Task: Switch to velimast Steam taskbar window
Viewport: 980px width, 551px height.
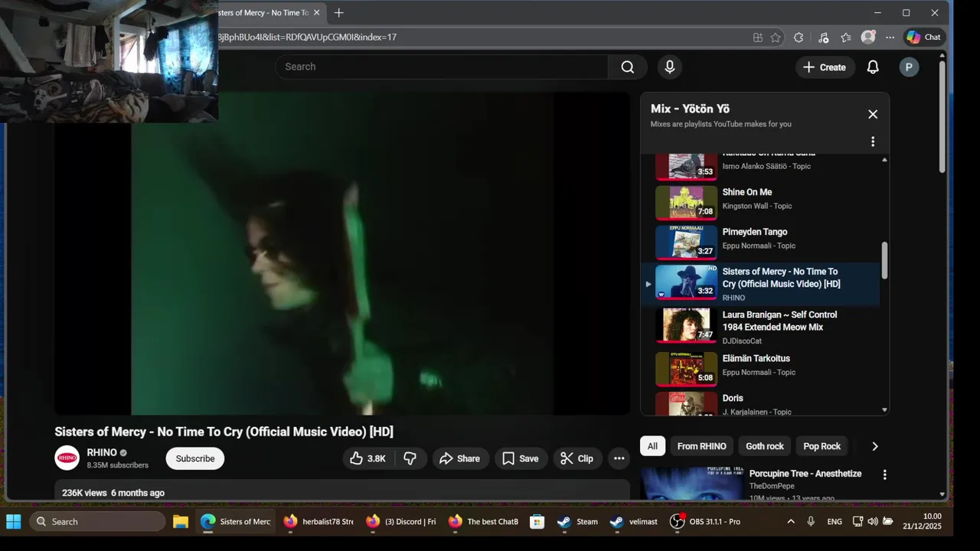Action: [x=633, y=522]
